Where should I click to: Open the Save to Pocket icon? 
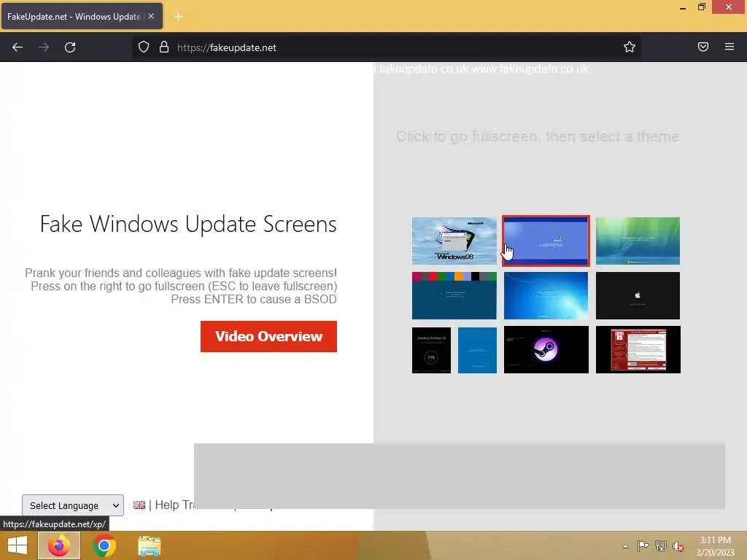(x=703, y=47)
